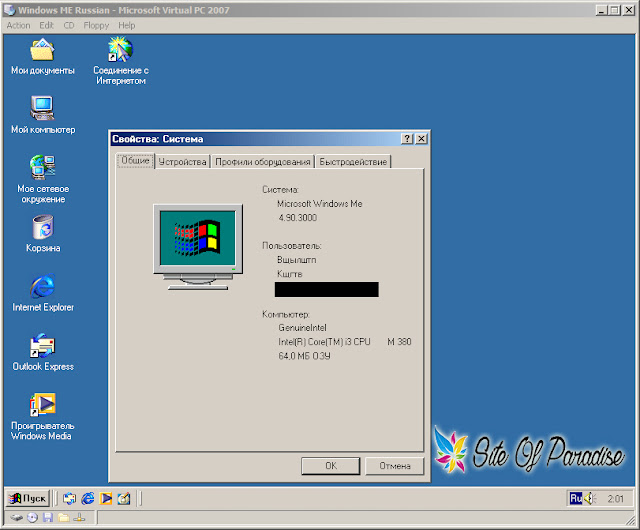The image size is (640, 530).
Task: Click the 64,0 МБ ОЗУ memory text
Action: [x=304, y=356]
